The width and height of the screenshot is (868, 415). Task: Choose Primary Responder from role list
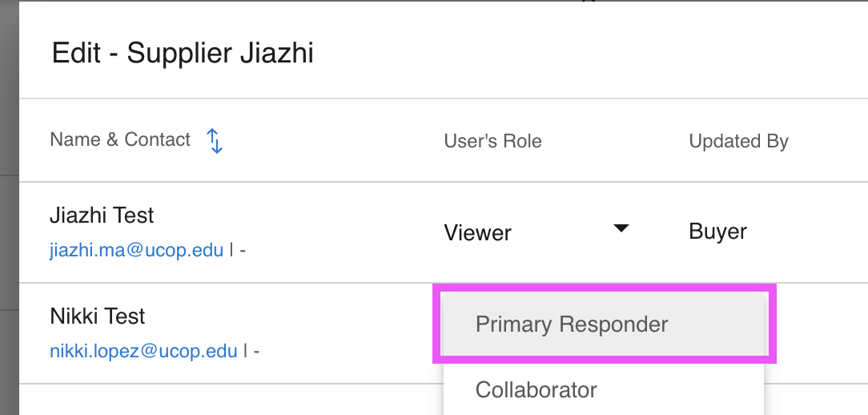572,324
